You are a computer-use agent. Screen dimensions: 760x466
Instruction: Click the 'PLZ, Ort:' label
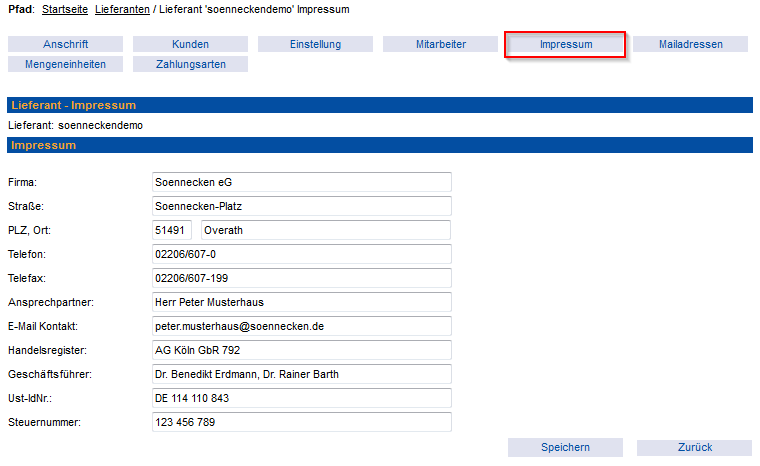point(29,230)
